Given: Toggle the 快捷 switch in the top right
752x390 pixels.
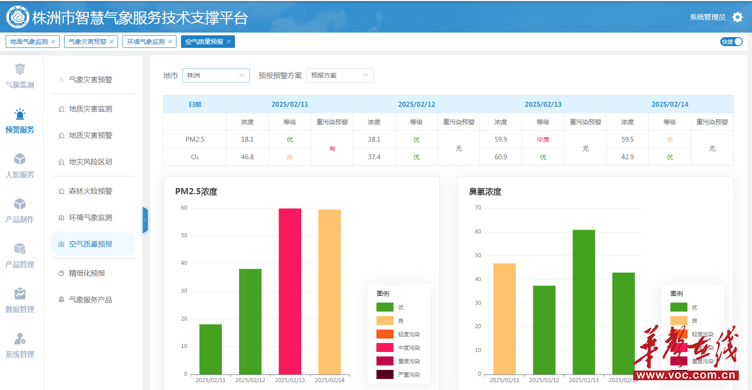Looking at the screenshot, I should click(731, 42).
